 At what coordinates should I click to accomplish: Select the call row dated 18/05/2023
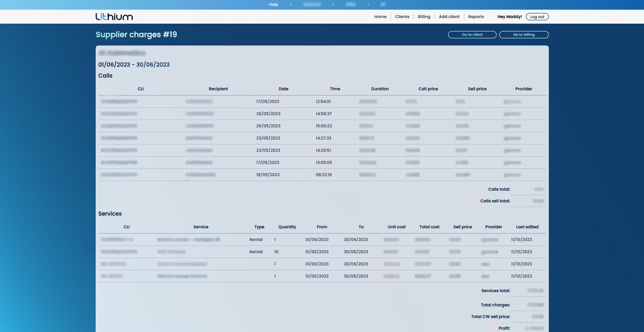322,175
